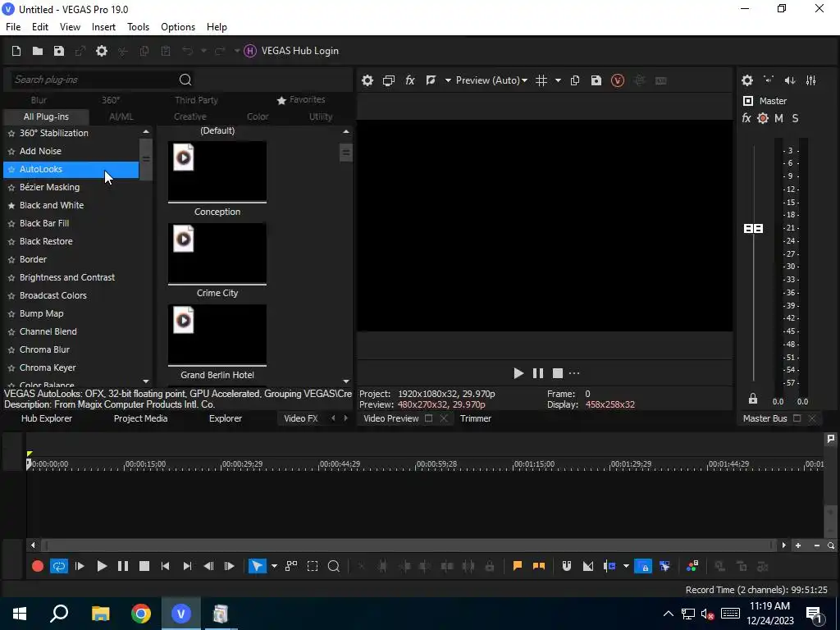Image resolution: width=840 pixels, height=630 pixels.
Task: Open the Edit menu
Action: (x=40, y=27)
